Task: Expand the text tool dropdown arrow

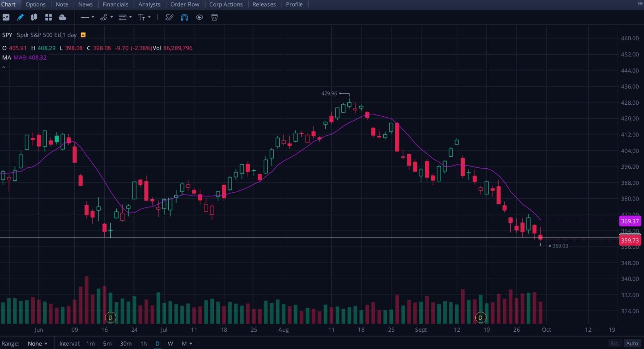Action: (149, 17)
